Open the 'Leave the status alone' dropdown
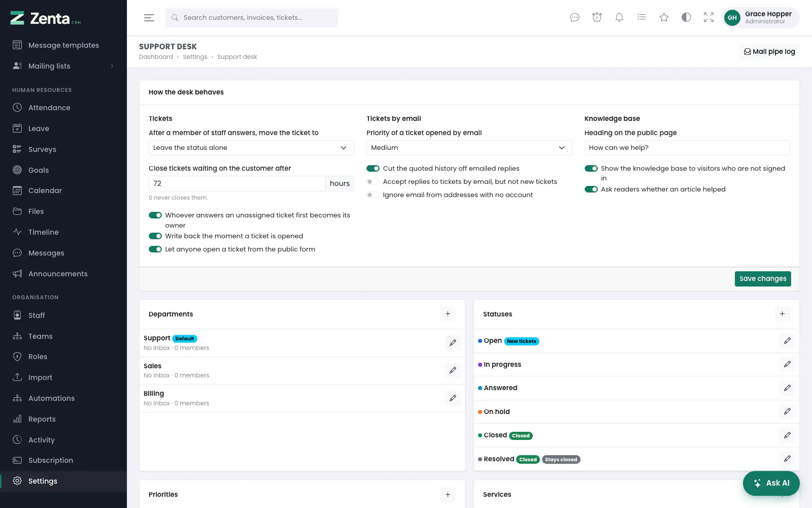The width and height of the screenshot is (812, 508). tap(251, 148)
